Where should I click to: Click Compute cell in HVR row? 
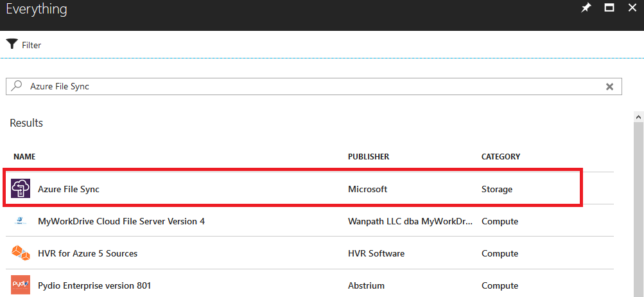tap(500, 253)
